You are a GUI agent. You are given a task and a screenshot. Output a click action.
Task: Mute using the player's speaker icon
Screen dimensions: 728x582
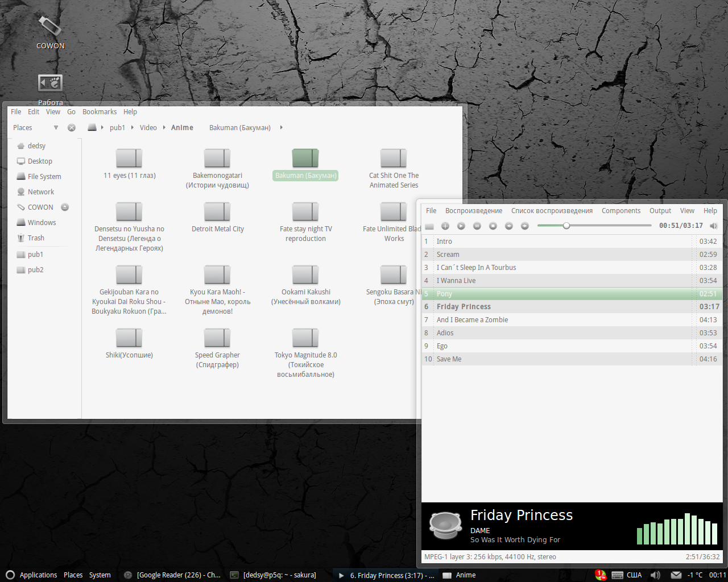(713, 226)
